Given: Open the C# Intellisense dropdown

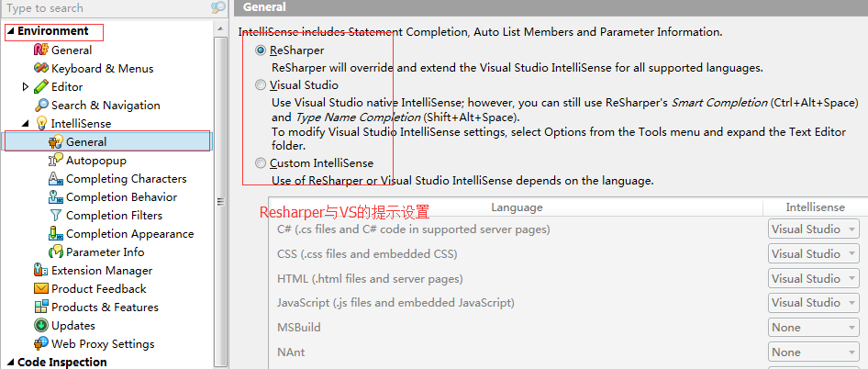Looking at the screenshot, I should 813,229.
